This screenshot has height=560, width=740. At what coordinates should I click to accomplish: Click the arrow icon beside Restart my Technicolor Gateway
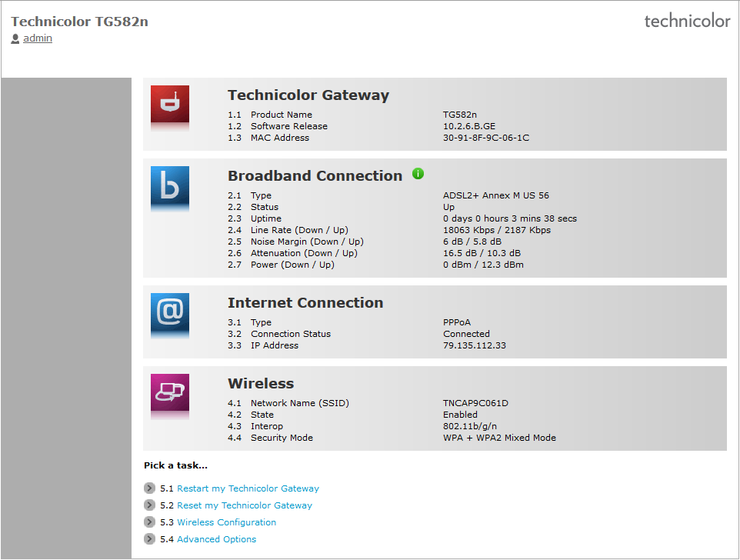point(149,488)
